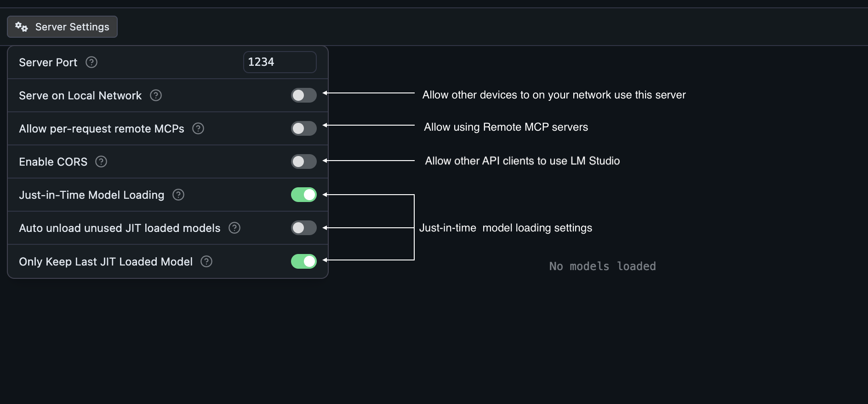Click the Enable CORS label text

53,162
